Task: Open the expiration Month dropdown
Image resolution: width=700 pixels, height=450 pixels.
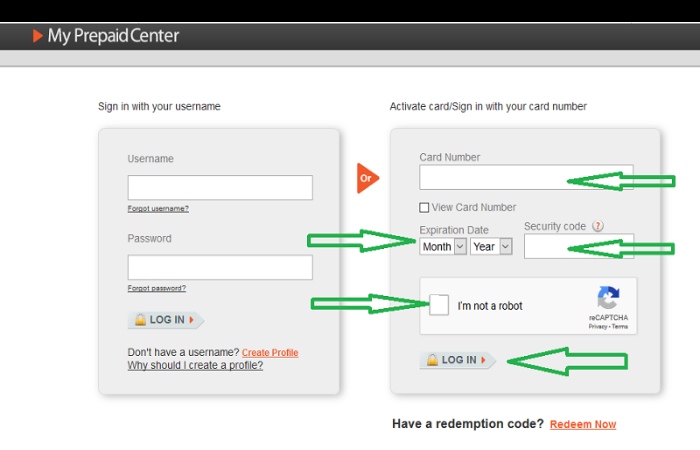Action: [x=443, y=246]
